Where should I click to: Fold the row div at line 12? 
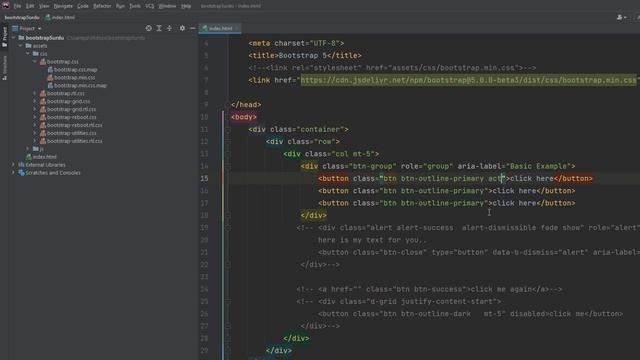[228, 142]
